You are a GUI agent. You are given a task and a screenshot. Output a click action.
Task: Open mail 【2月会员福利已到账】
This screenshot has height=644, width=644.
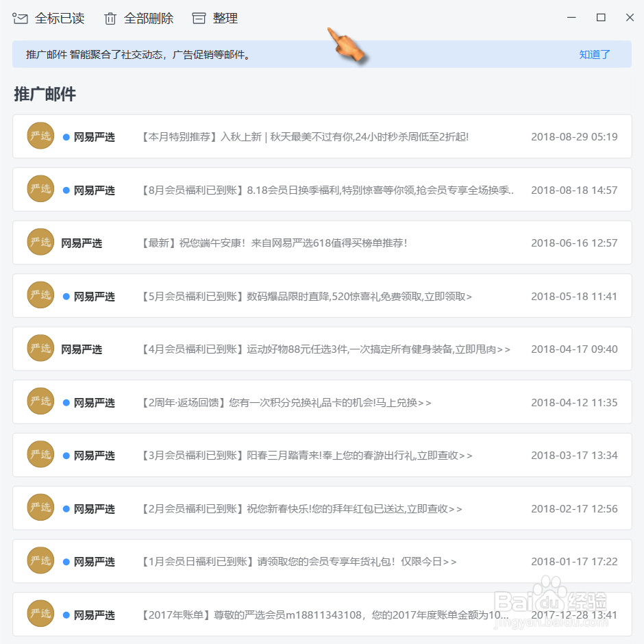(x=322, y=508)
